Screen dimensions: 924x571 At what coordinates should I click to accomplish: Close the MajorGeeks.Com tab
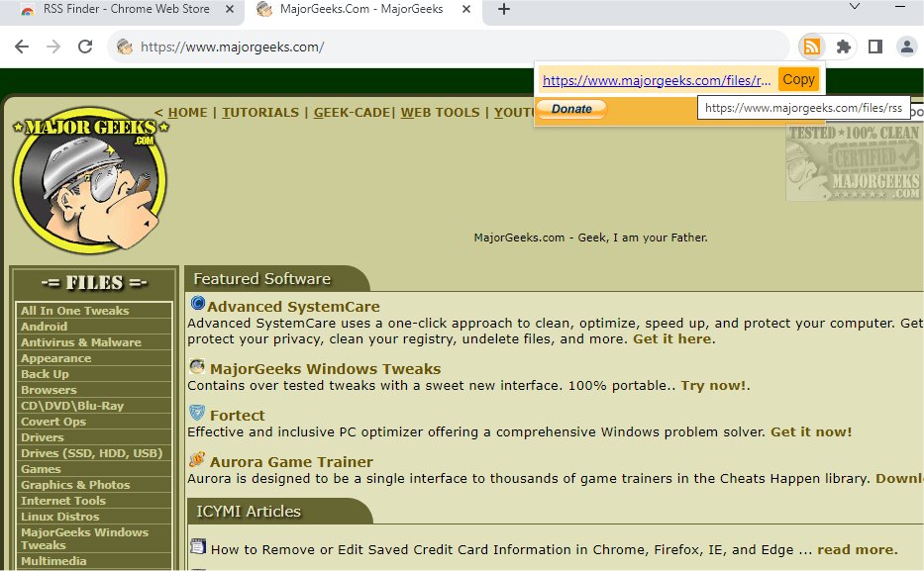pos(466,9)
